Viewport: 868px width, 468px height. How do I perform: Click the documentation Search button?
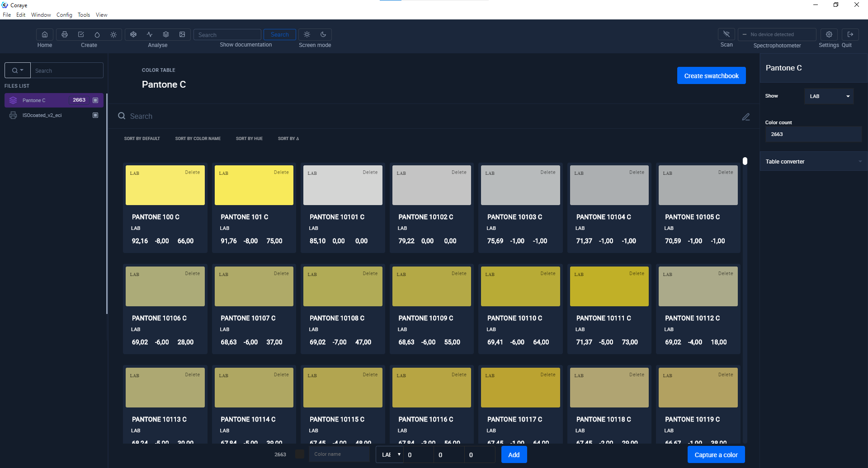click(x=280, y=34)
